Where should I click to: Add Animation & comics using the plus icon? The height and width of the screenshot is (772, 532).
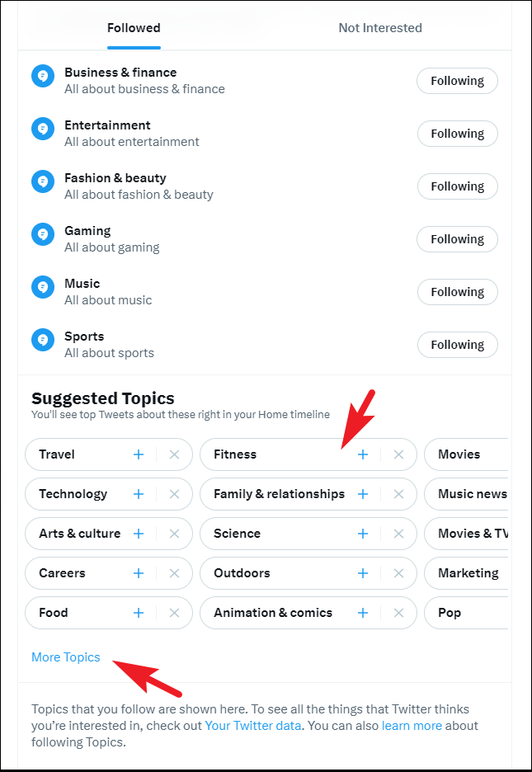point(363,613)
